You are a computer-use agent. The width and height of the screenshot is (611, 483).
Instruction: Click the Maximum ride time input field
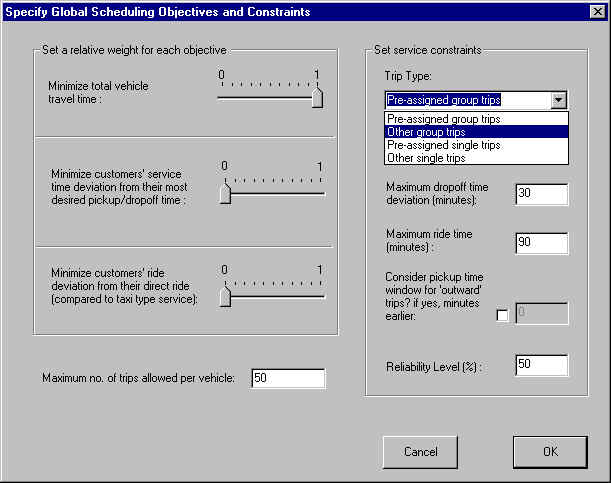point(541,242)
